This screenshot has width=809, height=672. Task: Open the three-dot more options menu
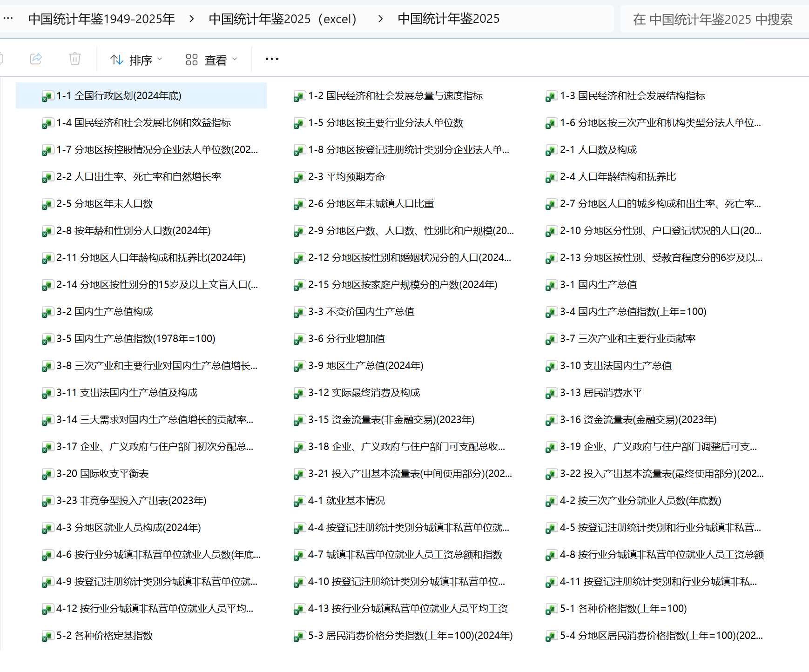pyautogui.click(x=272, y=59)
